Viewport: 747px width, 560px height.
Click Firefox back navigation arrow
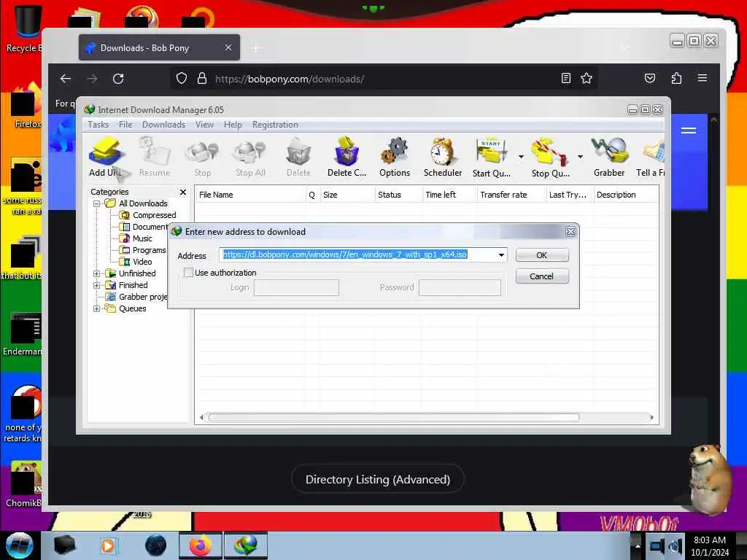66,79
